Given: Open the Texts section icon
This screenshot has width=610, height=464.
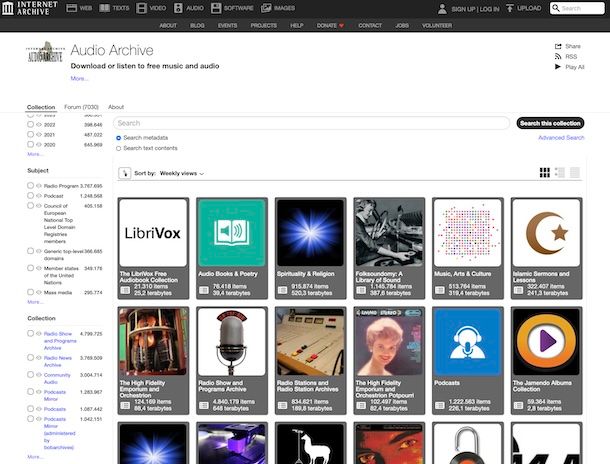Looking at the screenshot, I should point(105,8).
